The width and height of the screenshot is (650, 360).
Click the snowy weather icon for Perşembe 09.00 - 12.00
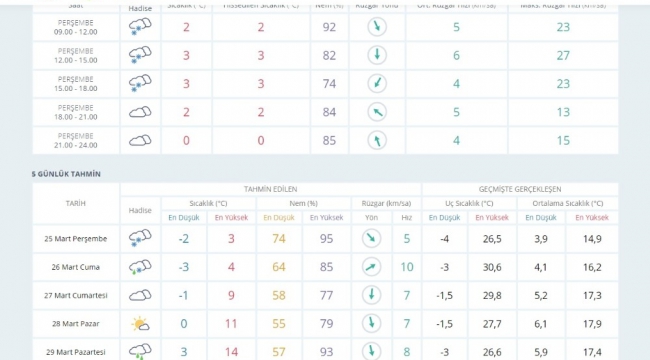140,27
